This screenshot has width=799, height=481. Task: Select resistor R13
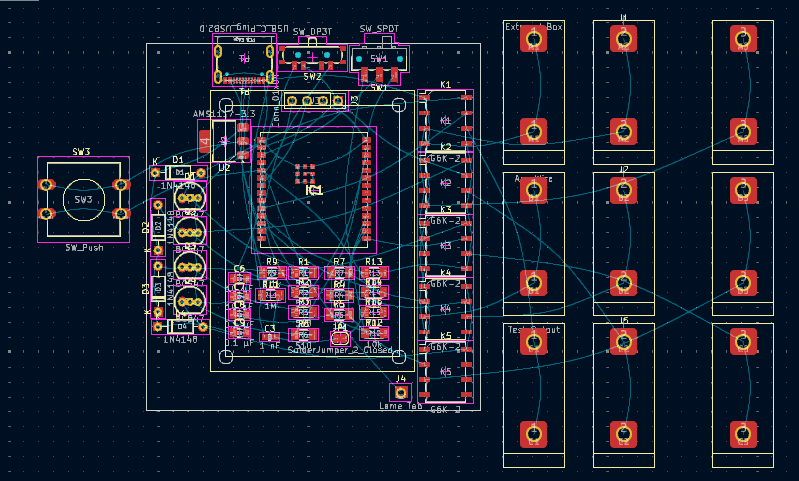(x=374, y=272)
